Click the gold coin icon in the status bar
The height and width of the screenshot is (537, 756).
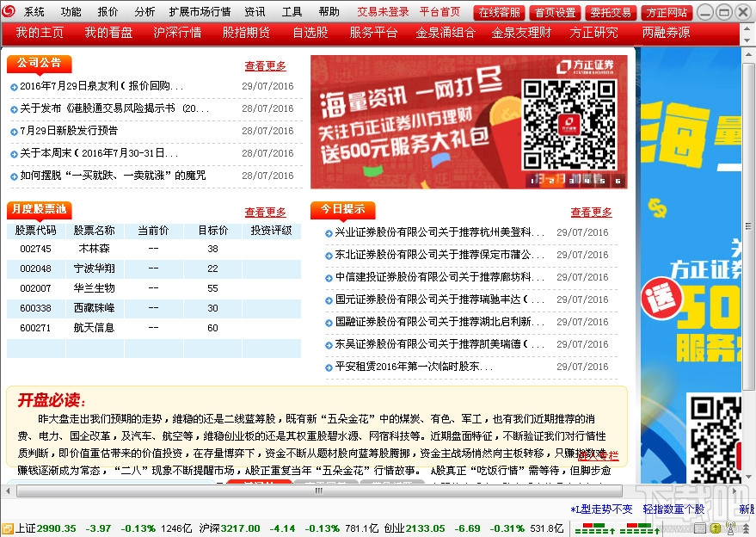716,528
